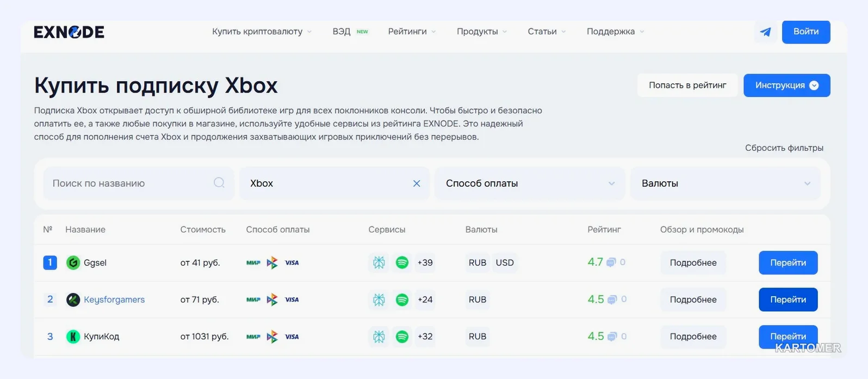The width and height of the screenshot is (868, 379).
Task: Expand the Рейтинги navigation menu
Action: click(x=412, y=32)
